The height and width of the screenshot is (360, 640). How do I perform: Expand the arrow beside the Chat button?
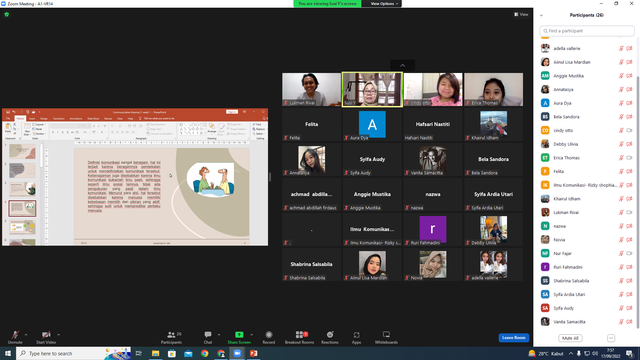pyautogui.click(x=219, y=335)
